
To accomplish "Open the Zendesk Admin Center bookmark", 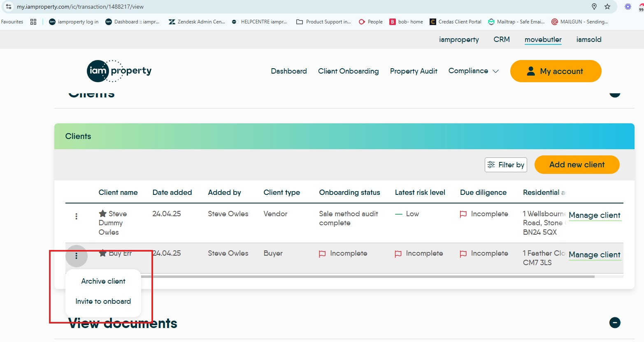I will pos(197,21).
